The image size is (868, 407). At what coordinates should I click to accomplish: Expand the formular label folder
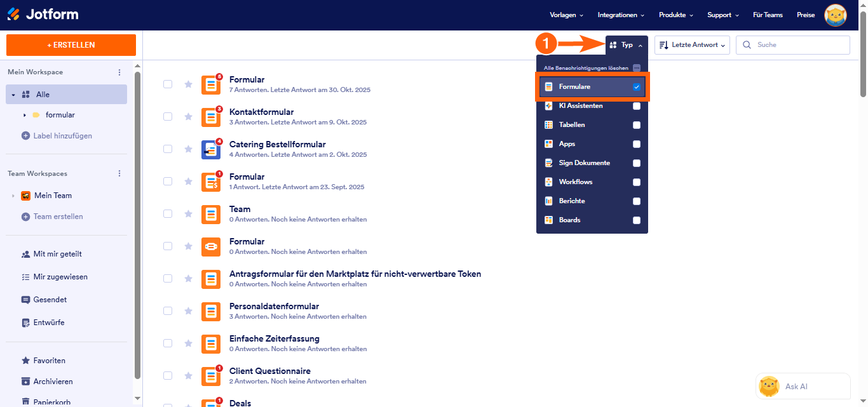click(25, 115)
